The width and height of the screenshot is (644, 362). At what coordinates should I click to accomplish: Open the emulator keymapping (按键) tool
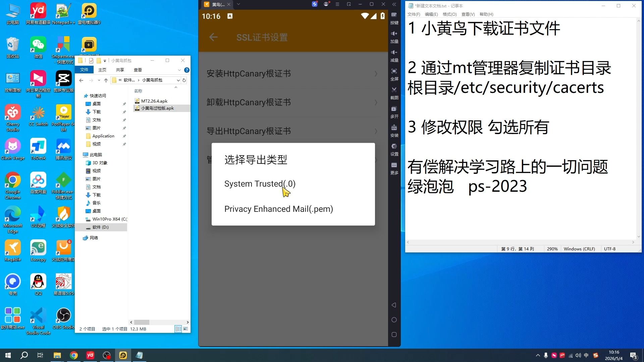click(394, 15)
